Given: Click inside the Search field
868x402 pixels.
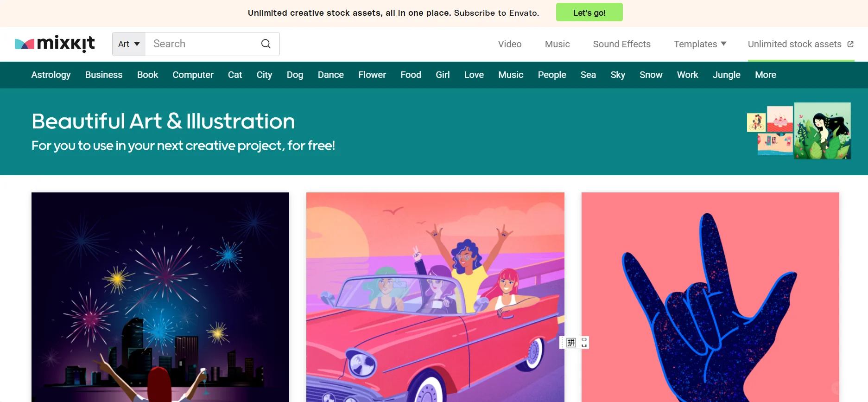Looking at the screenshot, I should [x=203, y=44].
